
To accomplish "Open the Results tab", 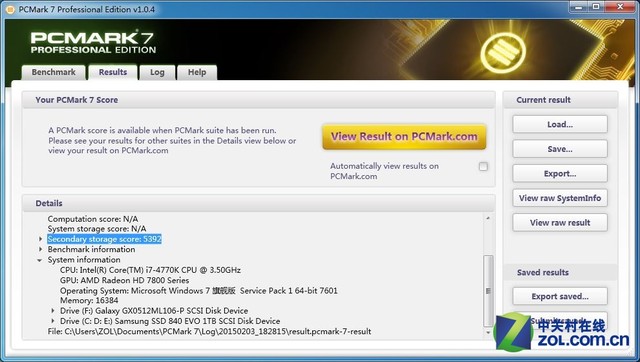I will (x=113, y=72).
